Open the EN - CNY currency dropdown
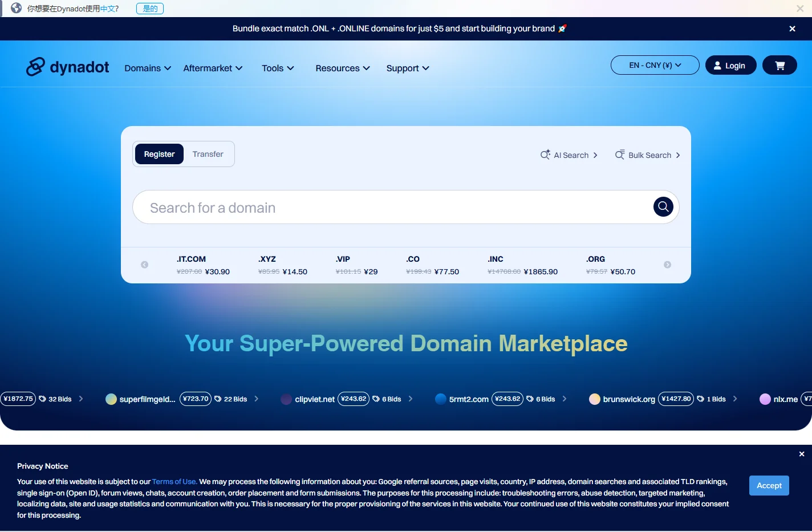Viewport: 812px width, 532px height. click(655, 65)
